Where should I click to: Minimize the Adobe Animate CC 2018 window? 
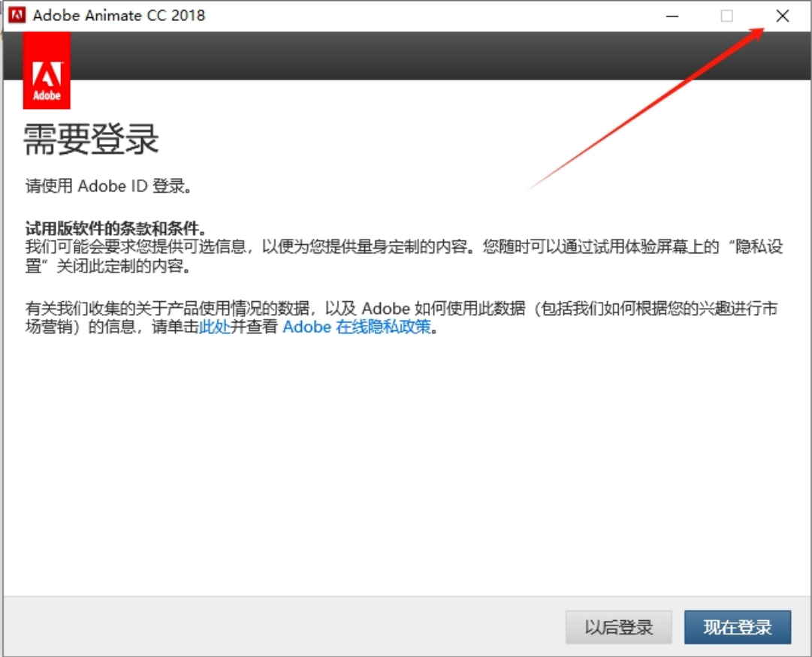coord(671,16)
